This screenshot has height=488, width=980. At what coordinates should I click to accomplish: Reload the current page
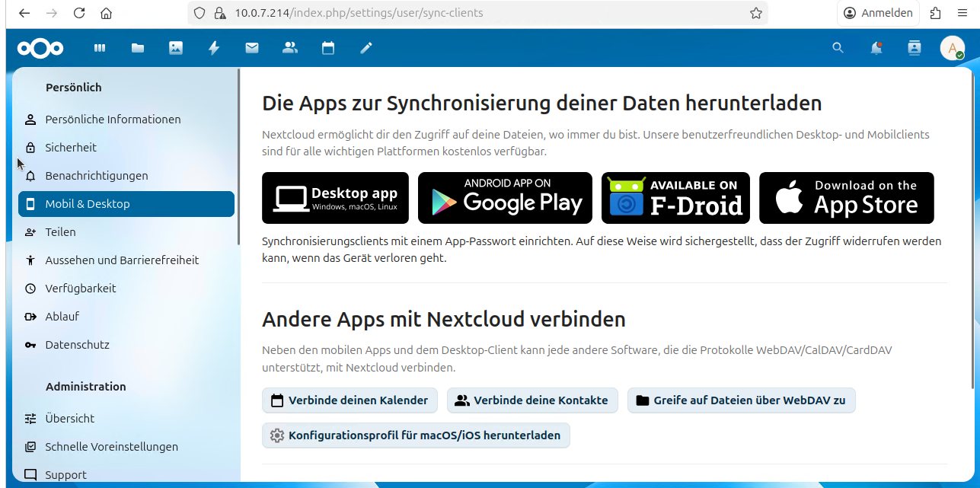pyautogui.click(x=79, y=13)
